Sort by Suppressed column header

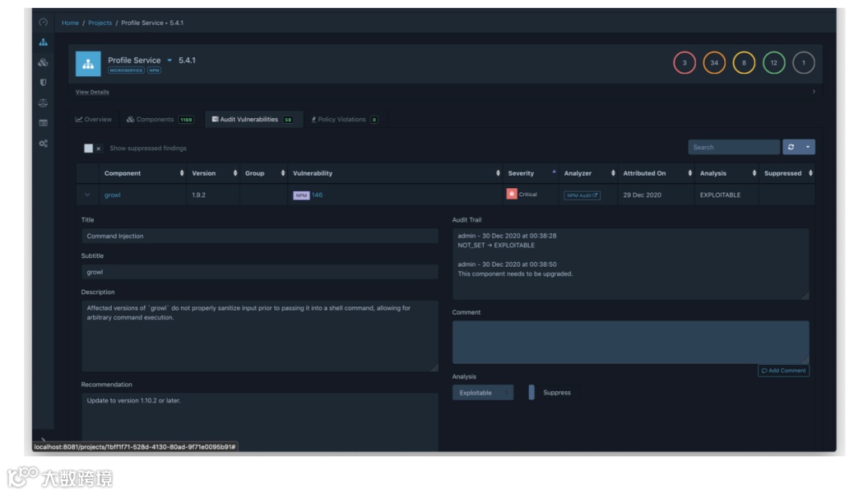tap(788, 174)
